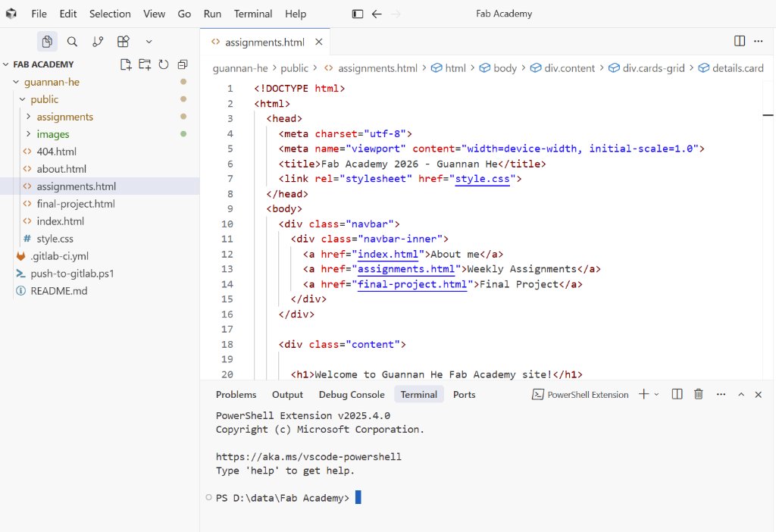The image size is (776, 532).
Task: Refresh the Explorer with the refresh icon
Action: (x=164, y=65)
